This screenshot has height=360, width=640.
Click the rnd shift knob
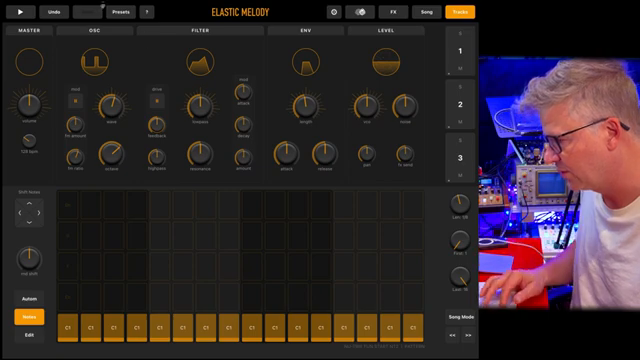click(x=29, y=258)
